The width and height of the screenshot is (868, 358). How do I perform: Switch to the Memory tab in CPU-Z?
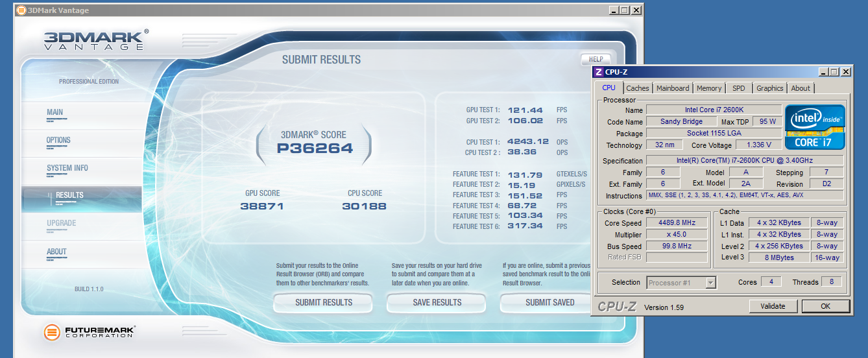point(709,88)
